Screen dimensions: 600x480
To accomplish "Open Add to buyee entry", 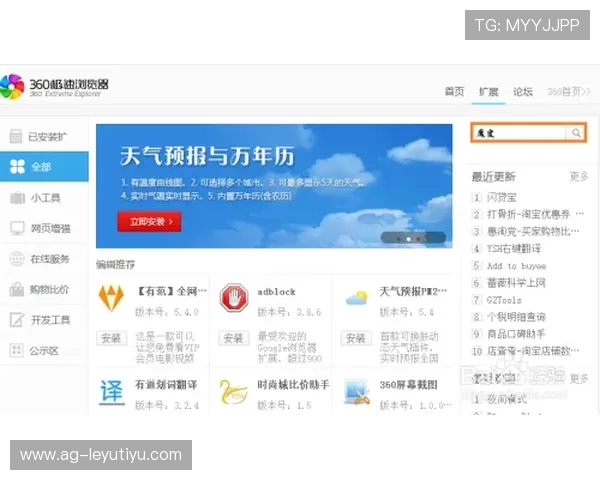I will (x=517, y=266).
